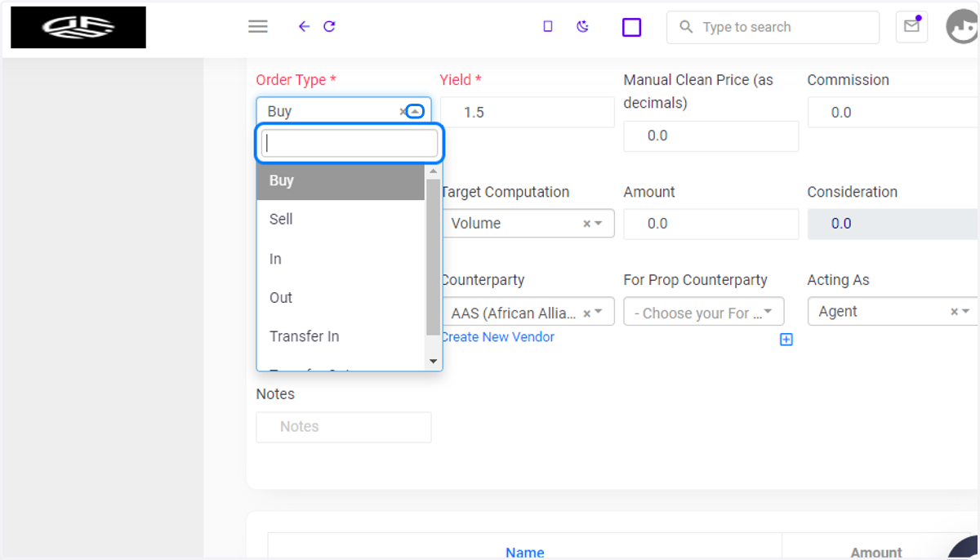Clear the Target Computation Volume value

(x=586, y=224)
